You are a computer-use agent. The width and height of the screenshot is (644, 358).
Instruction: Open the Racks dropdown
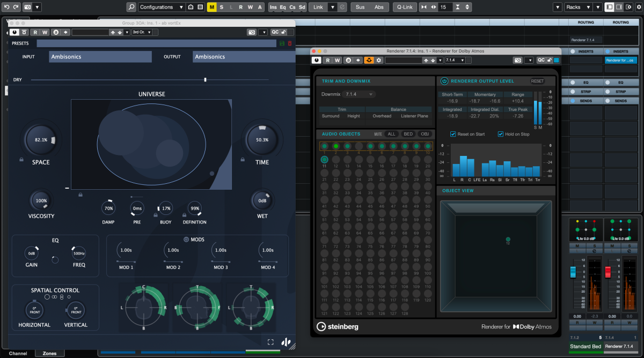(578, 7)
